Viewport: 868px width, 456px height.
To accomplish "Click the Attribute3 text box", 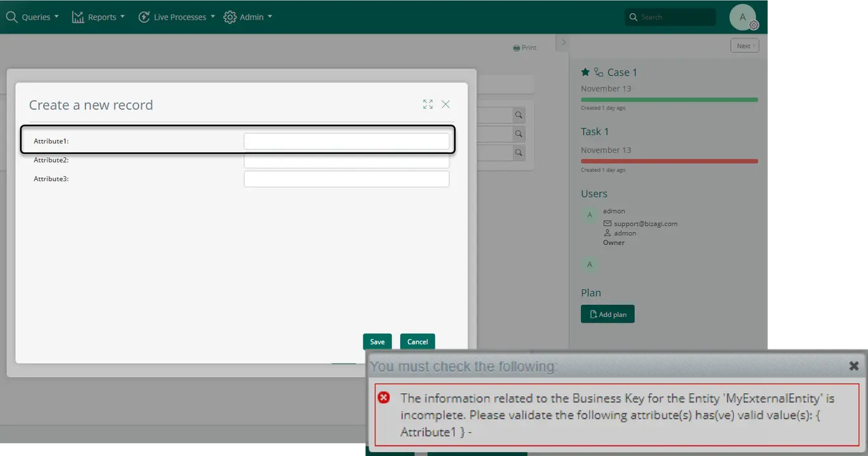I will 346,179.
